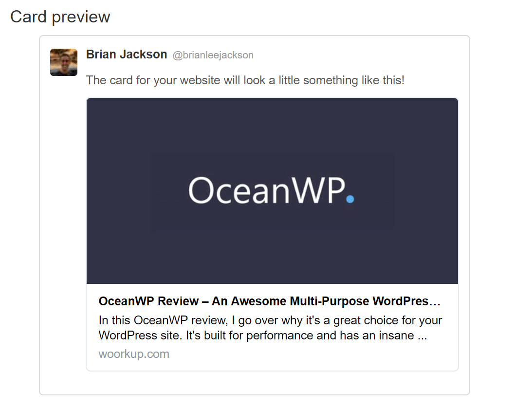532x410 pixels.
Task: Click the tweet text 'The card for your website…'
Action: point(245,80)
